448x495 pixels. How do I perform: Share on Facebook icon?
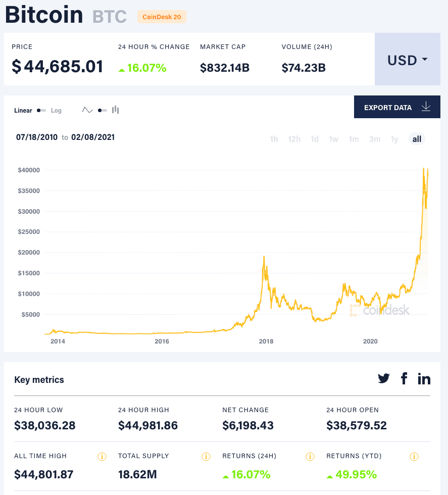pos(404,378)
